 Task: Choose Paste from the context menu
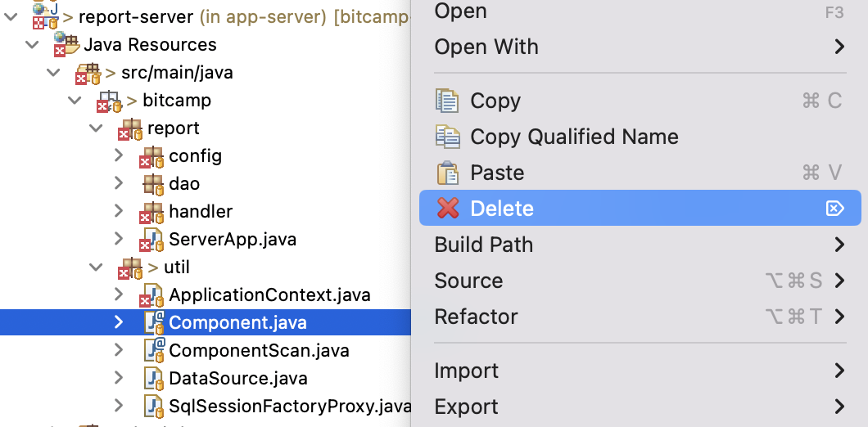click(x=640, y=173)
